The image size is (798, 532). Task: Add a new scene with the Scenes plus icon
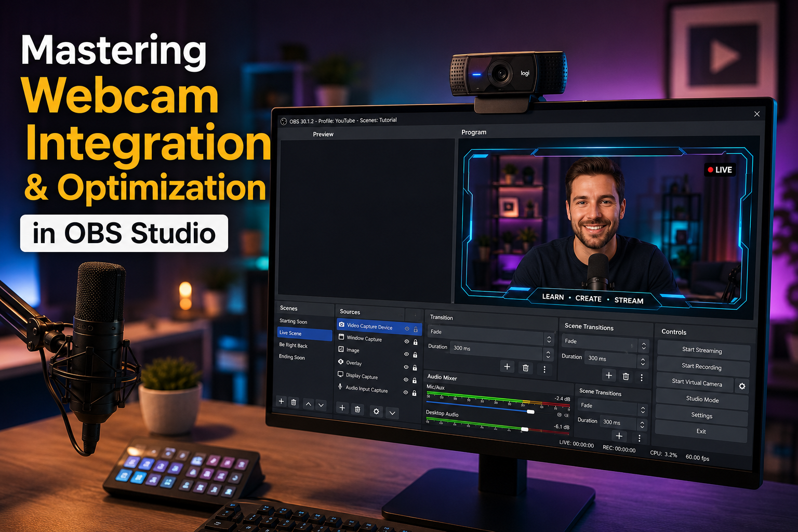coord(281,402)
